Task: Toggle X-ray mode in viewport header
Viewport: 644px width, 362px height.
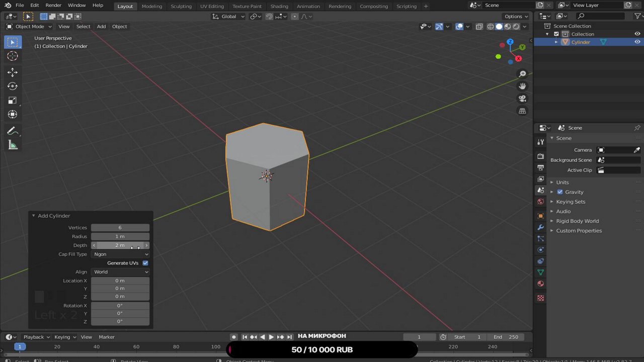Action: pyautogui.click(x=479, y=27)
